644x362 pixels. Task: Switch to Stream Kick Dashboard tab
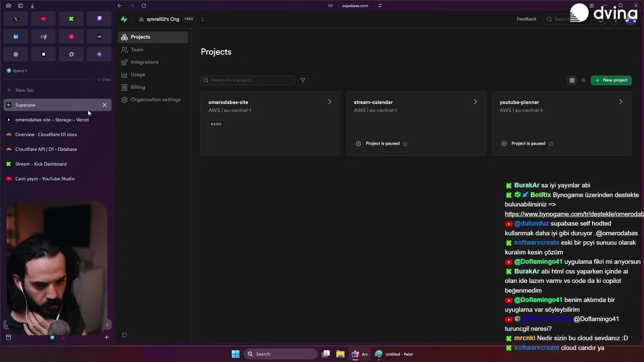(57, 164)
